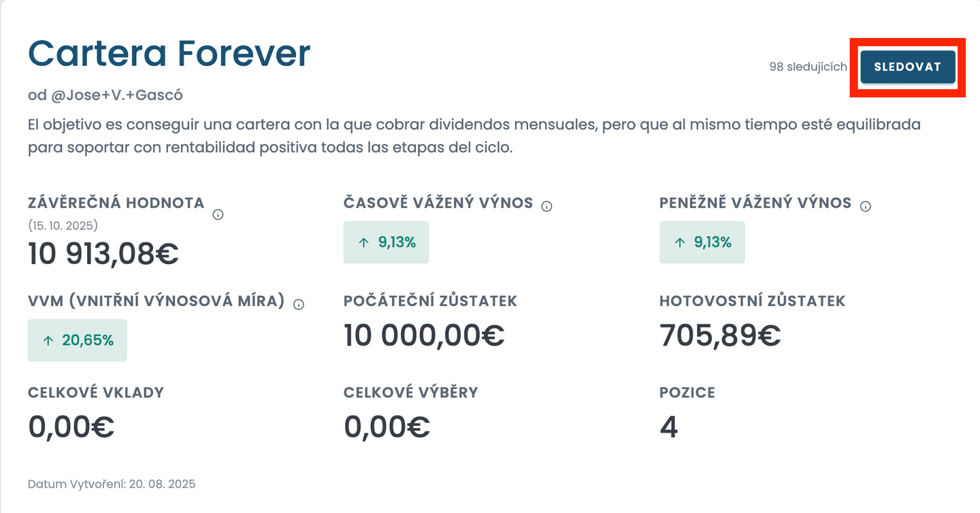Click the Pozice count of 4

tap(669, 427)
